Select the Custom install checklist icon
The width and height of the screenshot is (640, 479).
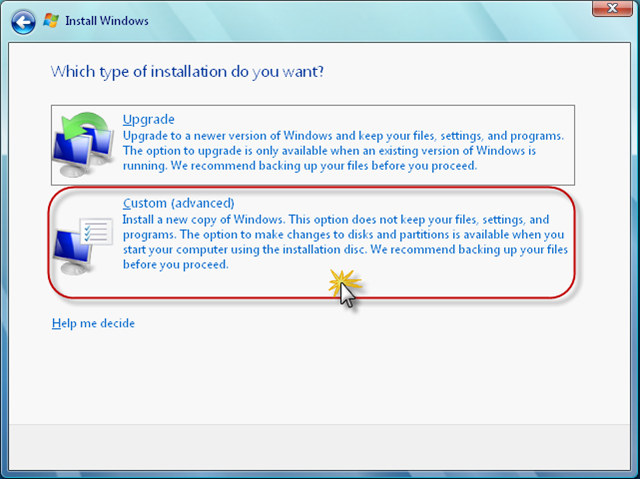tap(83, 246)
